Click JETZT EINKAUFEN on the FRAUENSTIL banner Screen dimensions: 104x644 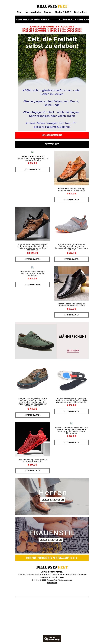(x=51, y=540)
